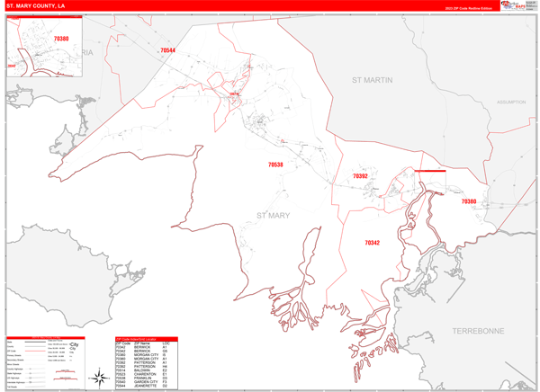This screenshot has width=540, height=392.
Task: Open the 70380 inset map thumbnail
Action: pos(44,46)
